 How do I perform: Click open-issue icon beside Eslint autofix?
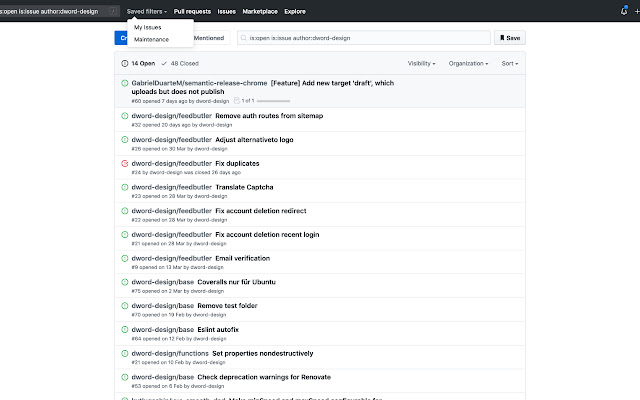tap(125, 328)
